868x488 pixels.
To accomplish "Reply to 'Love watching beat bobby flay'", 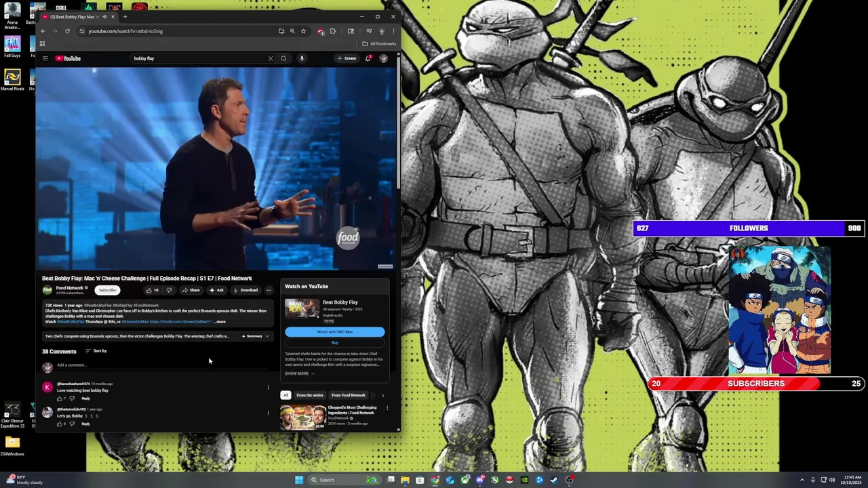I will click(x=85, y=398).
